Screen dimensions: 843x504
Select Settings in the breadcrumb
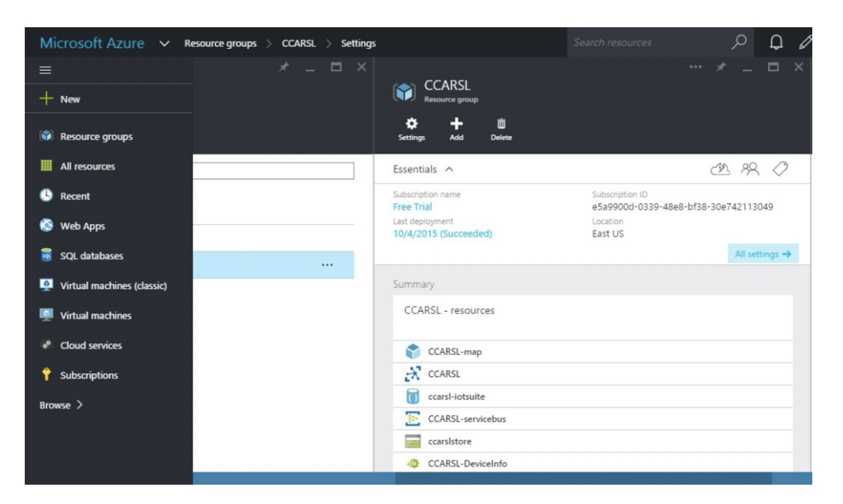[x=358, y=43]
